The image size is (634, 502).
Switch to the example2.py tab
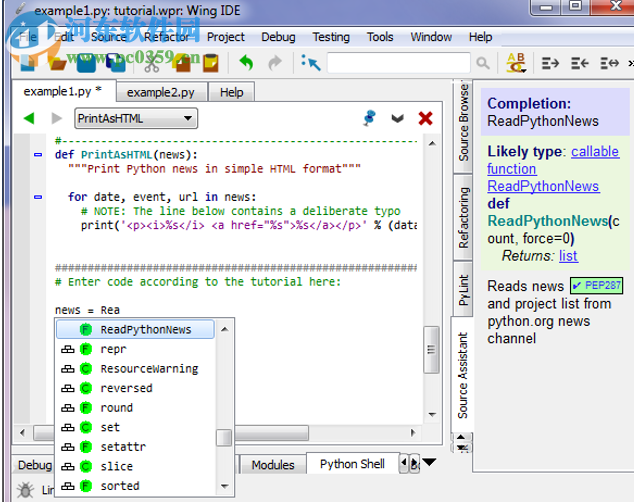click(x=162, y=92)
